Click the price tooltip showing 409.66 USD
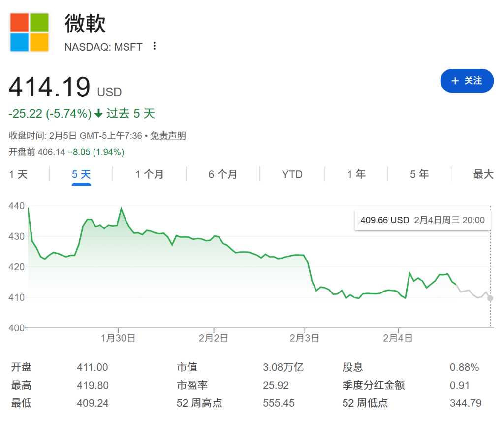Screen dimensions: 504x422 [422, 220]
